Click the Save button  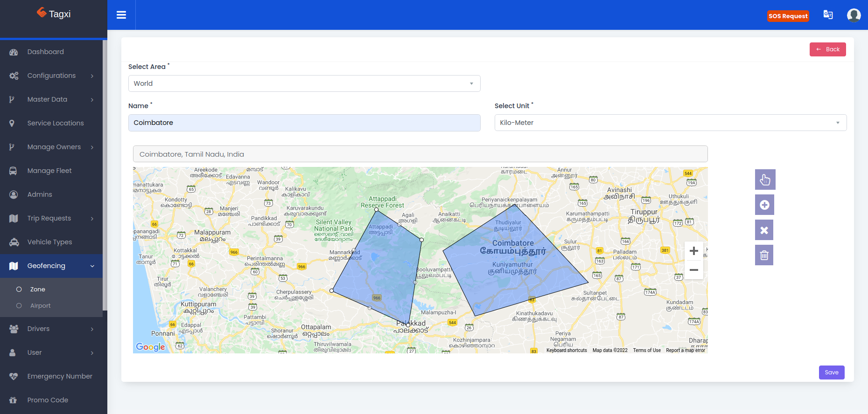831,373
